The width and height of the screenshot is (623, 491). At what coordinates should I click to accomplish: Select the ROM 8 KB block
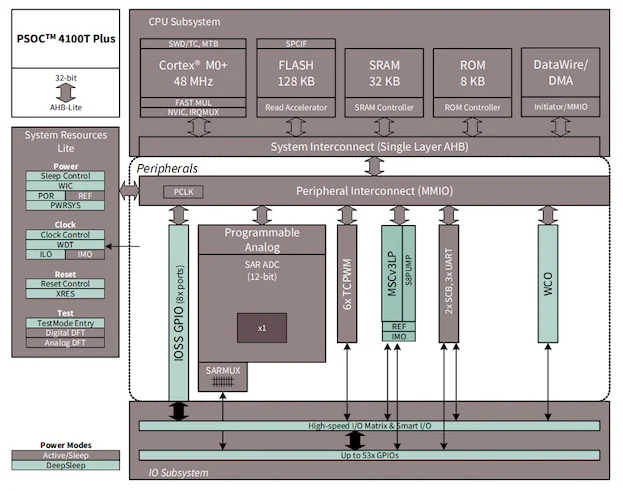tap(472, 73)
